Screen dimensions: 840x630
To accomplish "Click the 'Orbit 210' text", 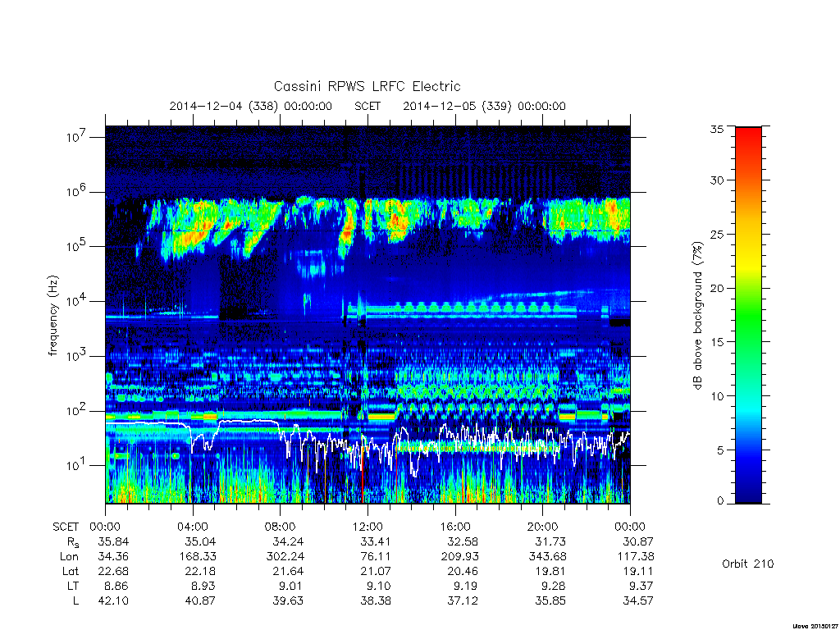I will point(748,564).
